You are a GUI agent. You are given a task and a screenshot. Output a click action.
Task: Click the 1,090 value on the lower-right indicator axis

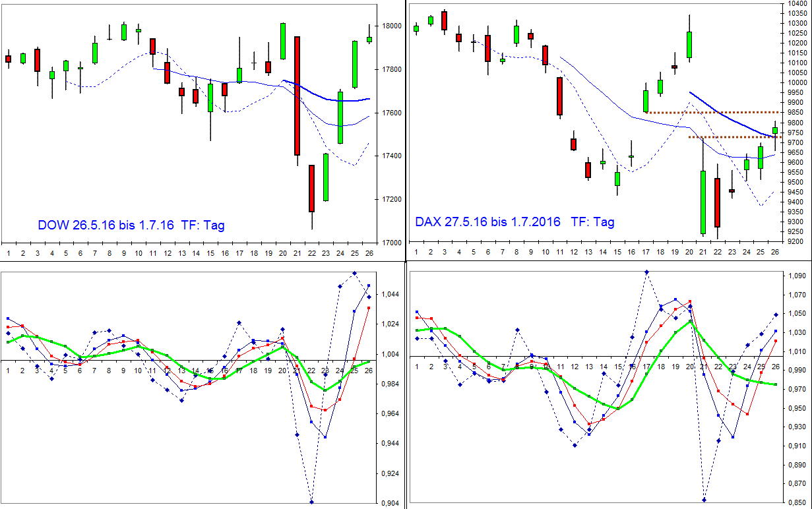[x=796, y=276]
